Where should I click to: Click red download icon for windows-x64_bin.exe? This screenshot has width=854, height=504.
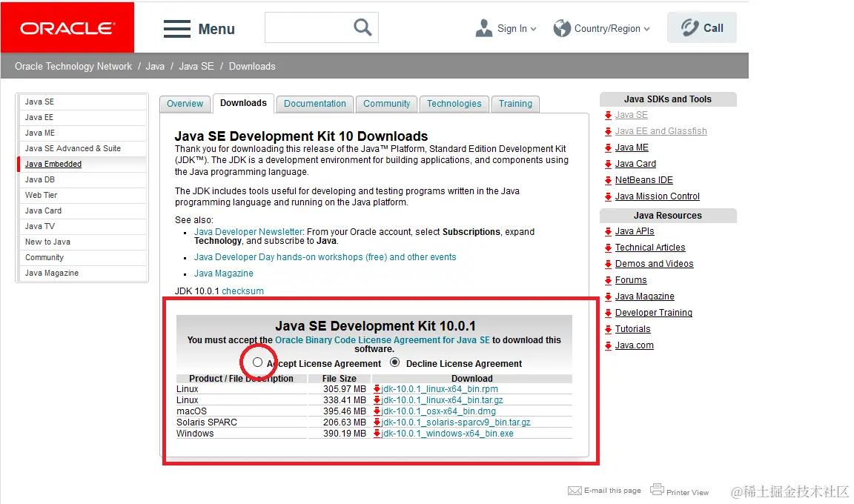click(x=377, y=434)
